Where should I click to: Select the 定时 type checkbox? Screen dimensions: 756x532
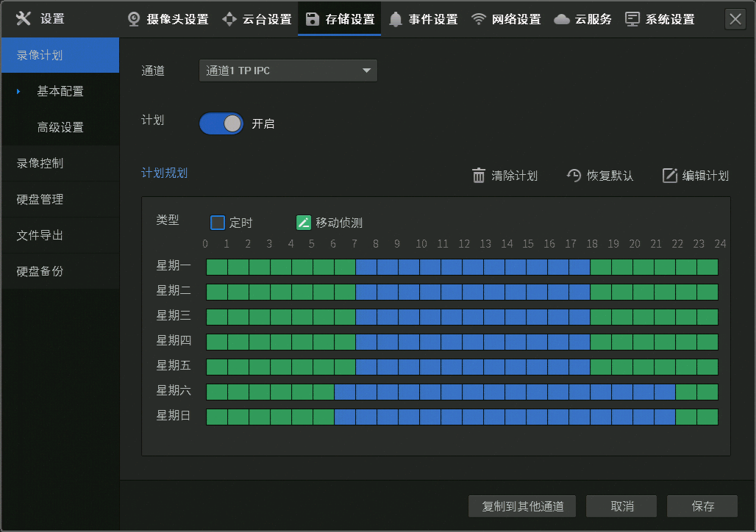[x=218, y=223]
